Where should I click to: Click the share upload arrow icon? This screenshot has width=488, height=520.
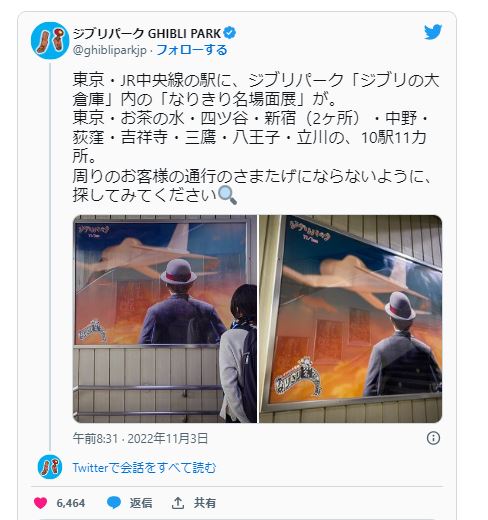pyautogui.click(x=178, y=503)
